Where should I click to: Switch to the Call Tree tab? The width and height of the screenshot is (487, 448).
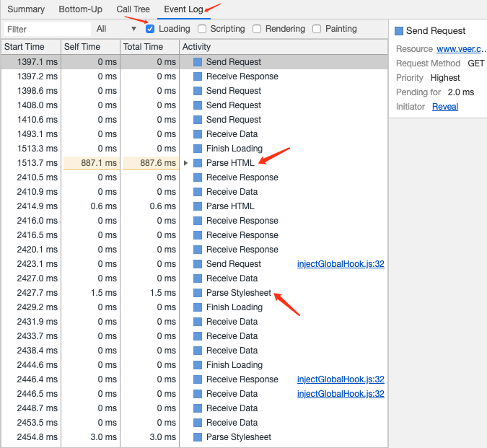tap(133, 9)
